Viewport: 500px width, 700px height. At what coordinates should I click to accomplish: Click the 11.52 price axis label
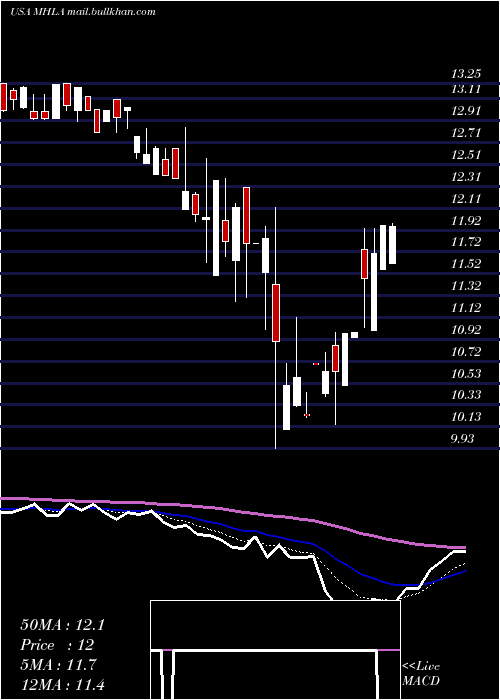(x=467, y=264)
